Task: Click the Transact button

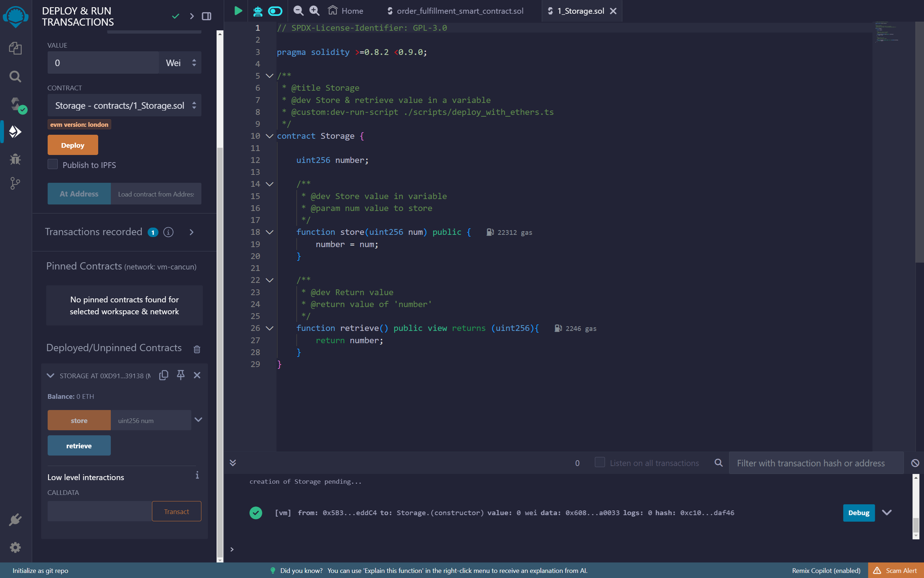Action: (x=176, y=511)
